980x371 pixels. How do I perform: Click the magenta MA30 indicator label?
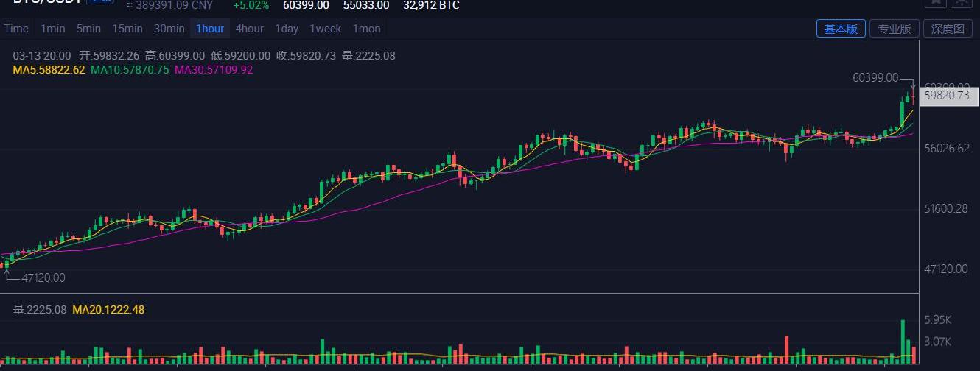[214, 70]
